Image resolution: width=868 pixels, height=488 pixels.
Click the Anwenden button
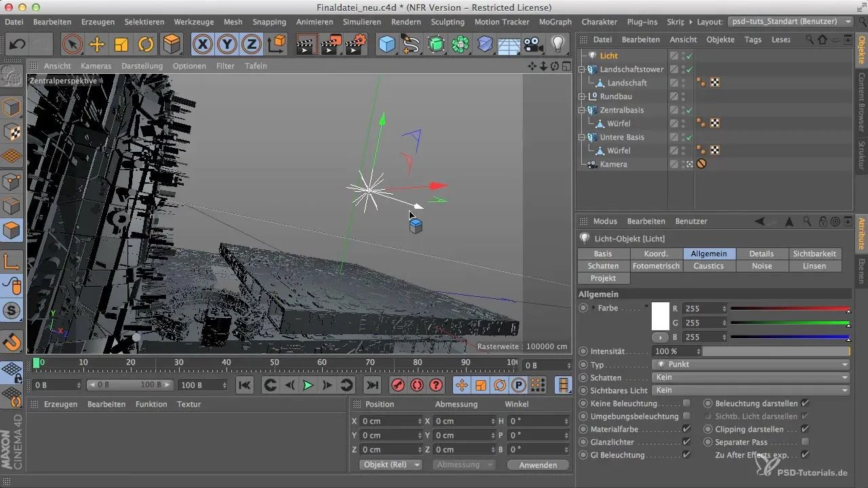(x=538, y=465)
